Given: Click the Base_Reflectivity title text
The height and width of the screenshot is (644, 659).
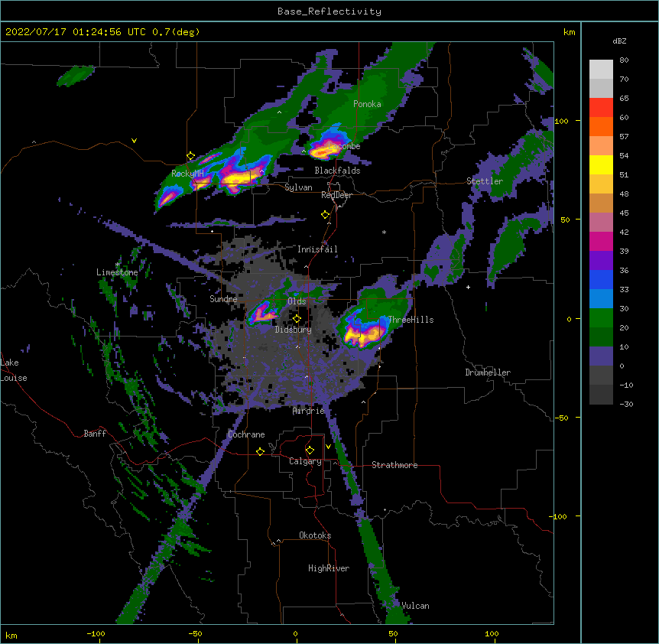Looking at the screenshot, I should point(329,11).
